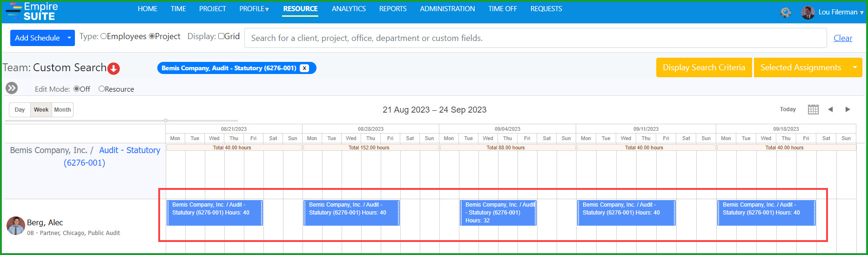Viewport: 868px width, 255px height.
Task: Click the 09/18/2023 week header
Action: (x=786, y=129)
